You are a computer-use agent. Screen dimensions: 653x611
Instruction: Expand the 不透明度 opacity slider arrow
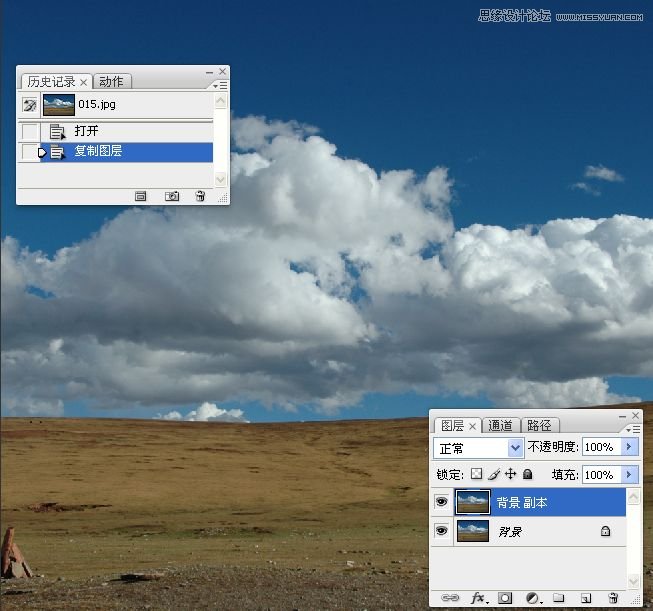coord(629,447)
